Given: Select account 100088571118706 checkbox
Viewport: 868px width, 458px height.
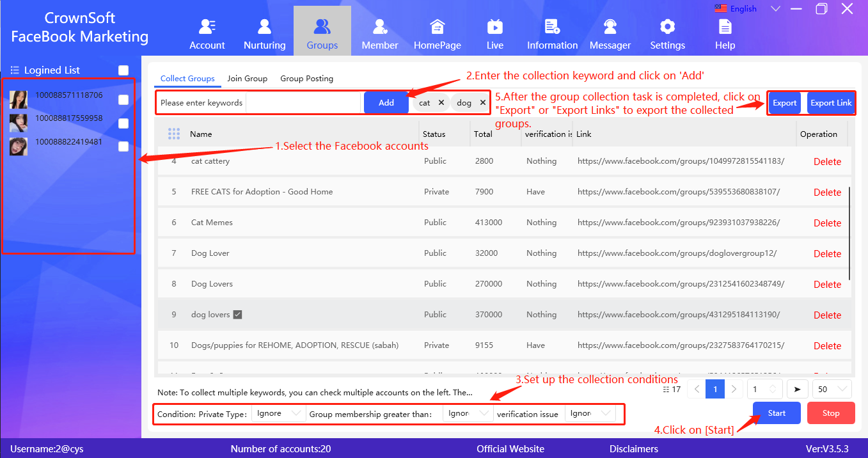Looking at the screenshot, I should click(x=123, y=100).
